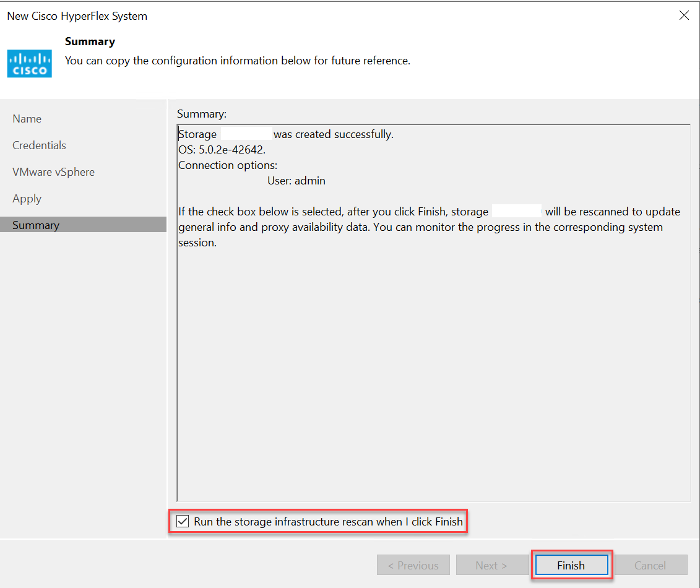Screen dimensions: 700x588
Task: Navigate to the VMware vSphere step
Action: [53, 171]
